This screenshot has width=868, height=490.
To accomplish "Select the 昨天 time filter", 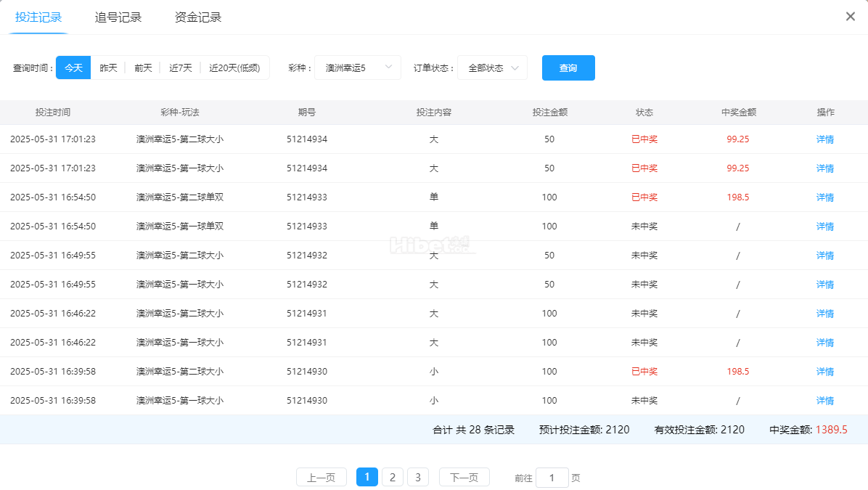I will point(108,68).
